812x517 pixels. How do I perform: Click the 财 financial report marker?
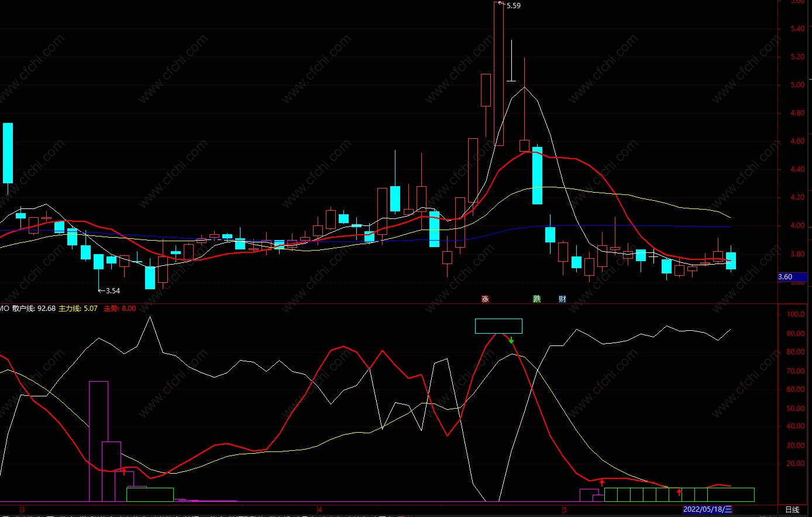[x=562, y=299]
